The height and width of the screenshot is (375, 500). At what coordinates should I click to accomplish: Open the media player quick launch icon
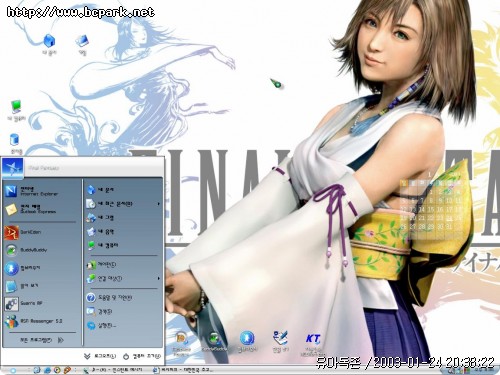[x=57, y=370]
